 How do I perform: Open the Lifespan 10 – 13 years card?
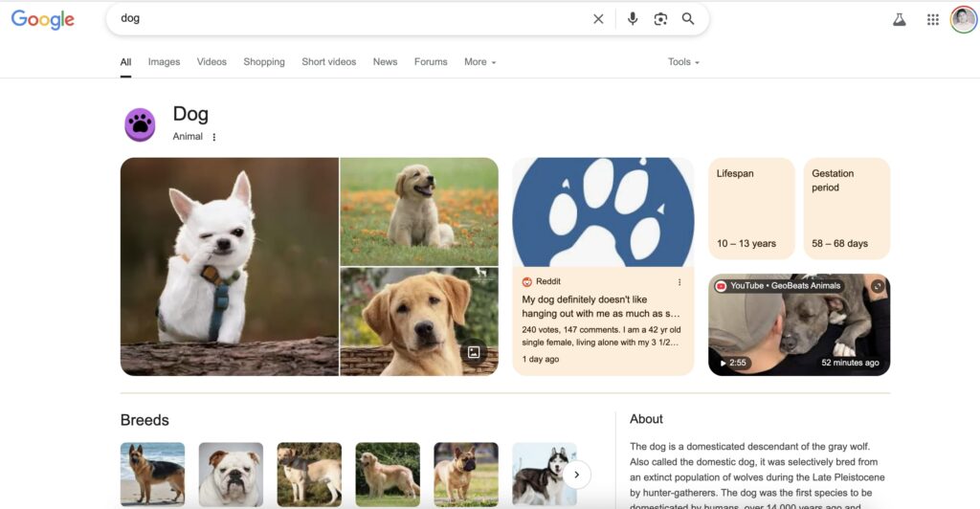pyautogui.click(x=750, y=208)
